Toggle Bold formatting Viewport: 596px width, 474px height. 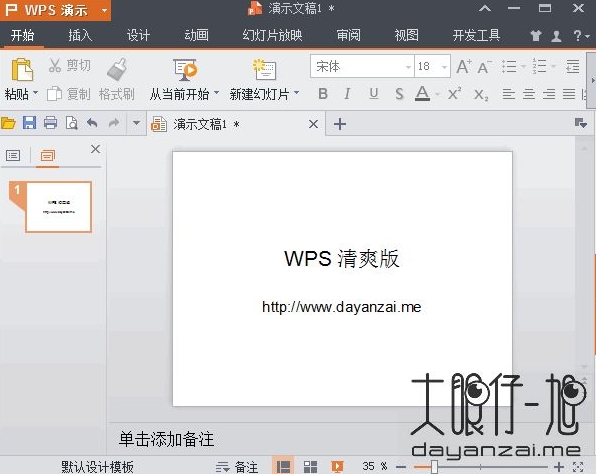point(323,94)
